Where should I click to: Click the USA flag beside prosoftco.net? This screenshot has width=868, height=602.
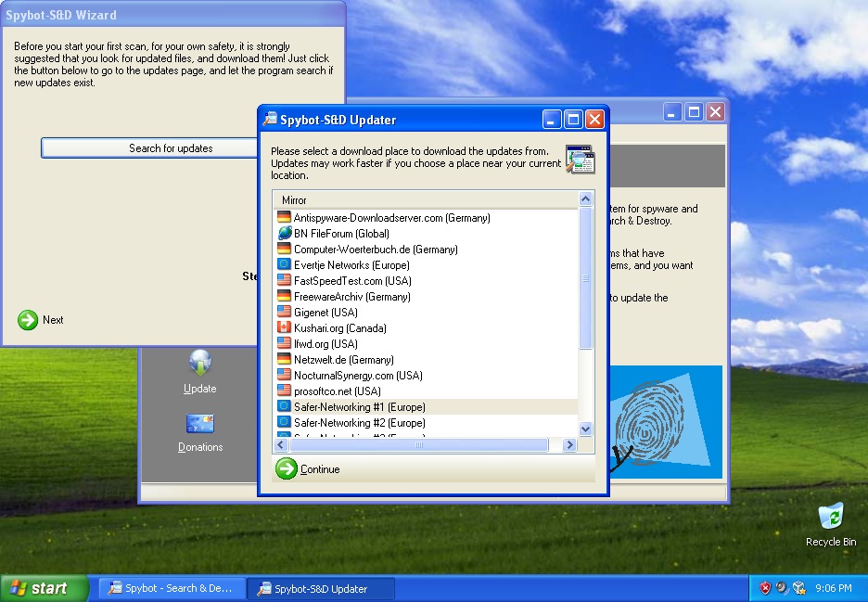[284, 391]
